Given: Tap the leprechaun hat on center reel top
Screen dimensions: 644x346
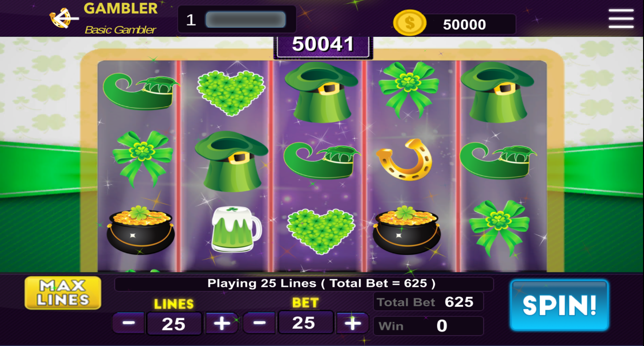Looking at the screenshot, I should [x=322, y=92].
